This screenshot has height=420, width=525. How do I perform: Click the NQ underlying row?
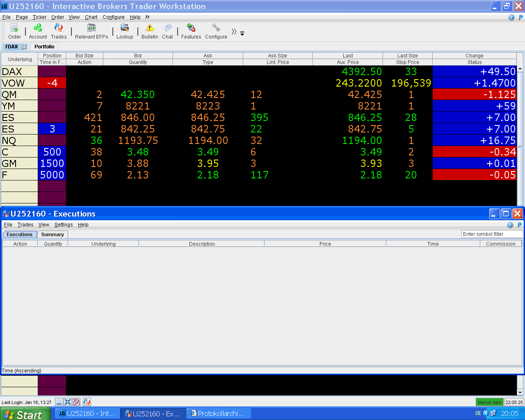[19, 140]
